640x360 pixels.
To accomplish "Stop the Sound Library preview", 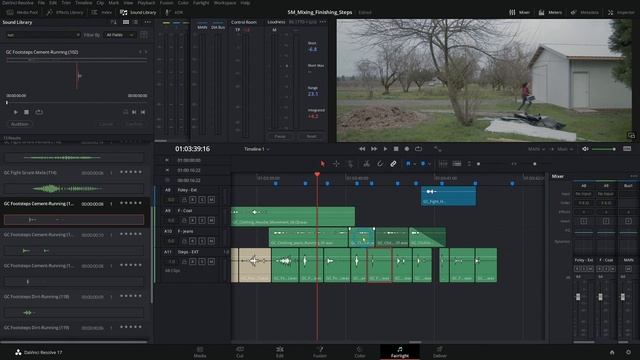I will click(x=27, y=112).
